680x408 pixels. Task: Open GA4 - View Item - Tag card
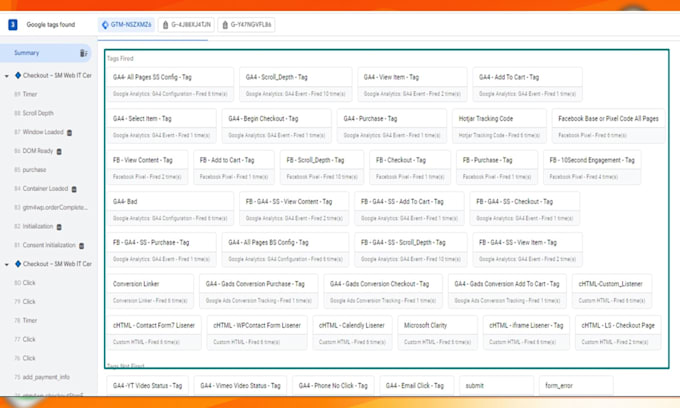click(412, 85)
